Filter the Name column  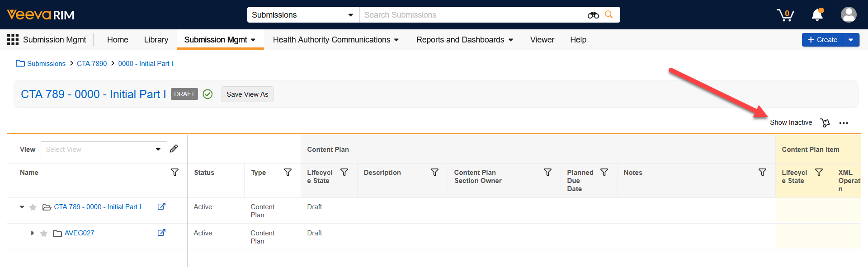click(175, 172)
